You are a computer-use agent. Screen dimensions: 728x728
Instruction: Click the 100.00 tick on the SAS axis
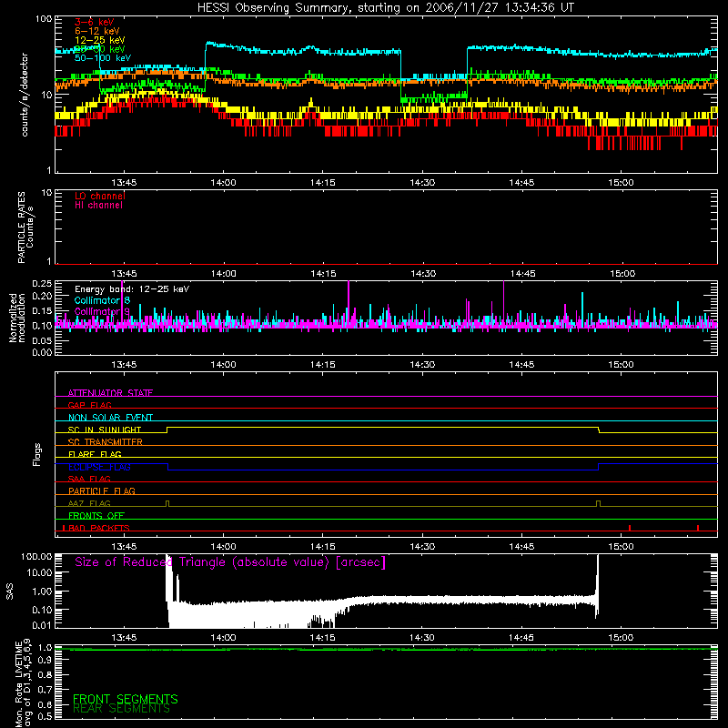click(x=36, y=556)
